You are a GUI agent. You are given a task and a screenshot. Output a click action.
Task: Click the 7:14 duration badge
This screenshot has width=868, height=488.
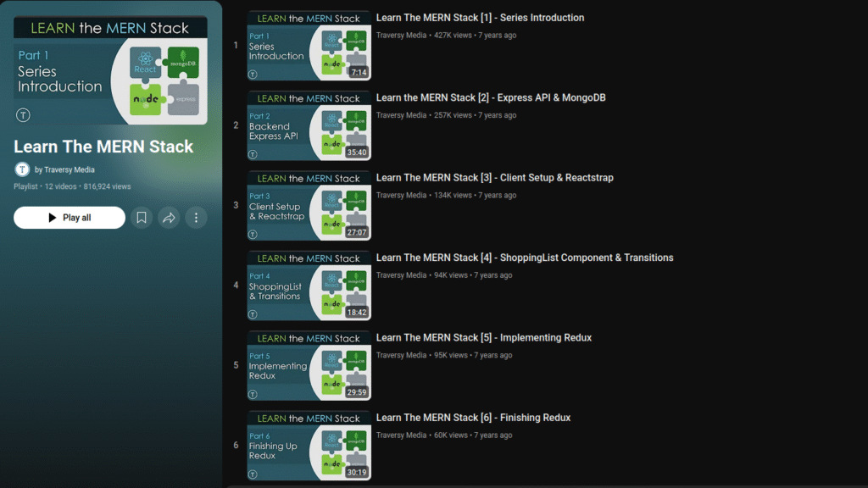[x=359, y=73]
